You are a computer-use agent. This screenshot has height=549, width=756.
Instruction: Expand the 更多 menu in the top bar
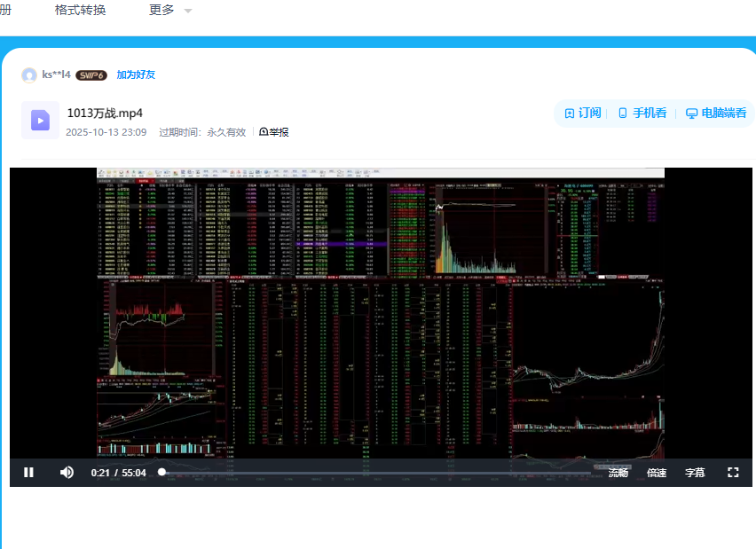coord(169,10)
